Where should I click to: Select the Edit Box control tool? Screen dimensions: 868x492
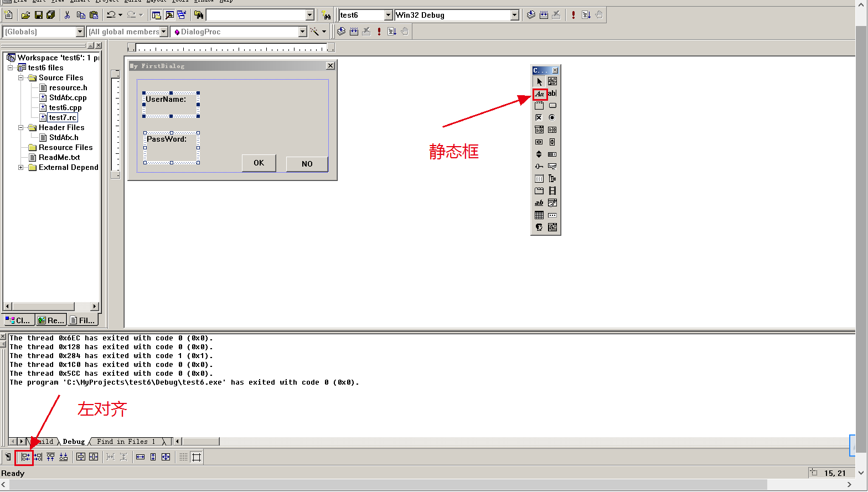click(552, 94)
